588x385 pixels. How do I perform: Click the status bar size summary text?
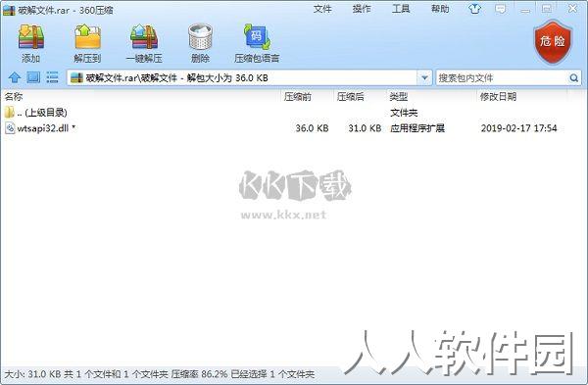(x=160, y=374)
